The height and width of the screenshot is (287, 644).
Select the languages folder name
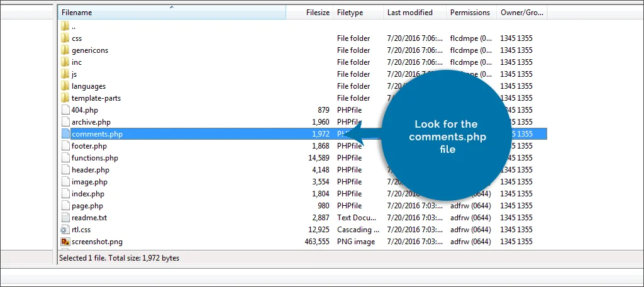point(88,86)
